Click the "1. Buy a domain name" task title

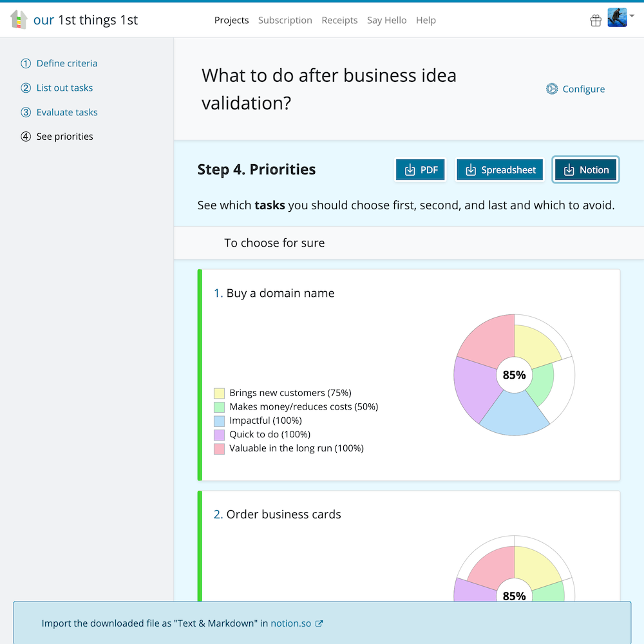tap(274, 293)
